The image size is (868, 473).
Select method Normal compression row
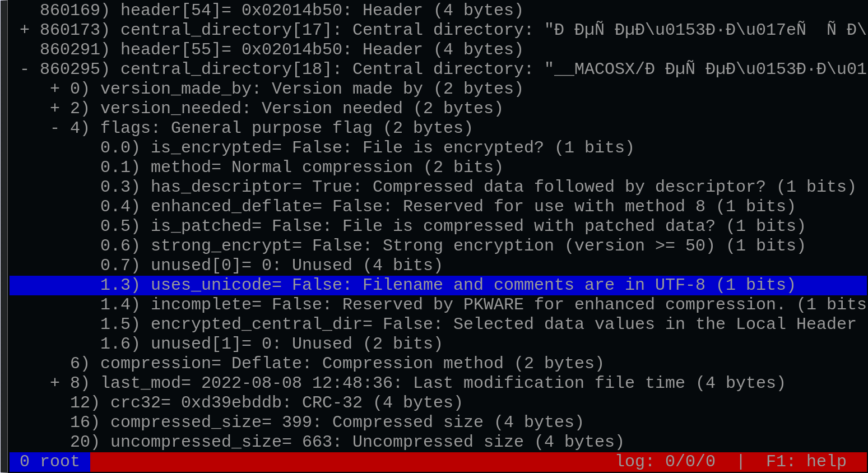click(x=438, y=167)
